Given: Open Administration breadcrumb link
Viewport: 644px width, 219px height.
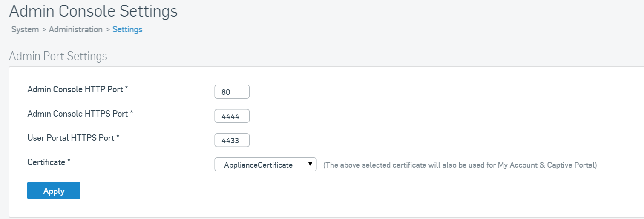Looking at the screenshot, I should click(75, 30).
